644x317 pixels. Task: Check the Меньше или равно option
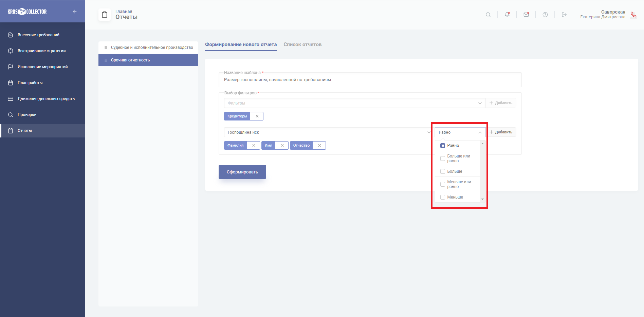pos(443,184)
